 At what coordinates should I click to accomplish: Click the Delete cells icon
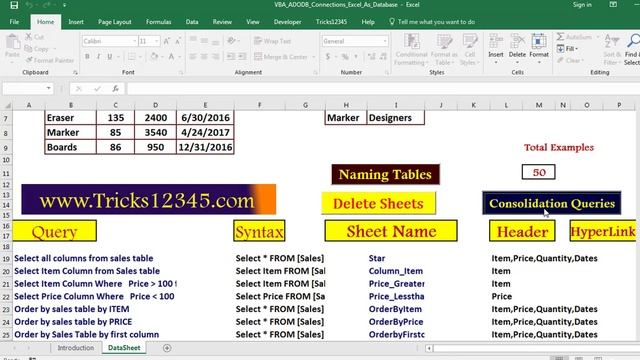click(x=517, y=42)
